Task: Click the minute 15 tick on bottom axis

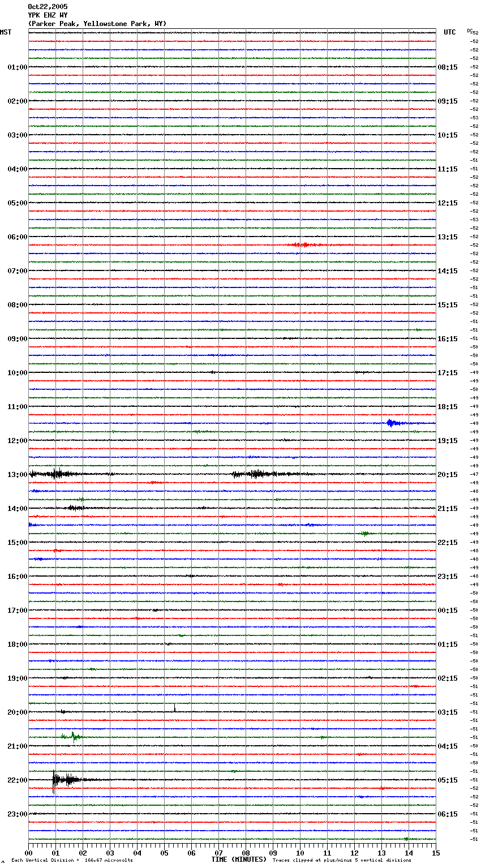Action: (436, 852)
